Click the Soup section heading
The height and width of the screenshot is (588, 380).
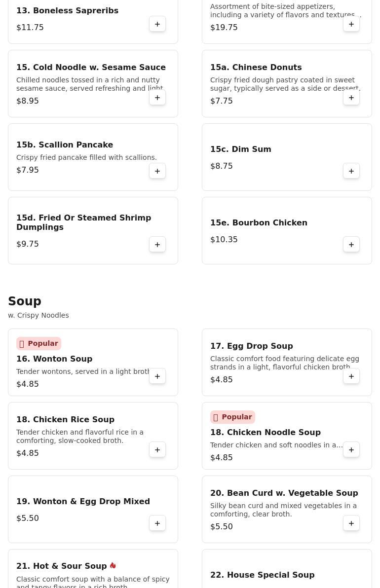(25, 301)
